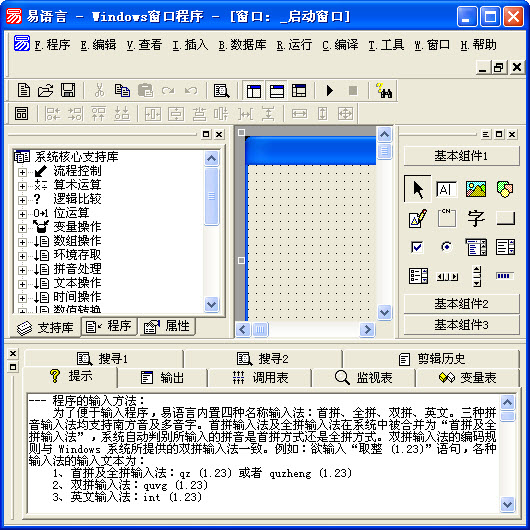
Task: Toggle the pointer arrow selection tool
Action: tap(418, 189)
